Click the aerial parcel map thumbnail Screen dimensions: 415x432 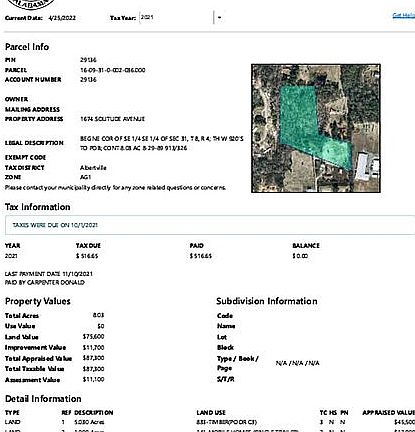point(316,128)
